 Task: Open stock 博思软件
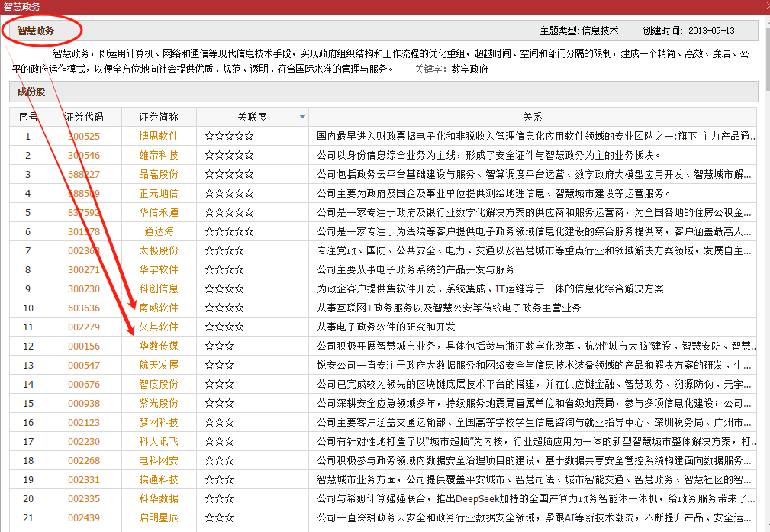pyautogui.click(x=159, y=136)
